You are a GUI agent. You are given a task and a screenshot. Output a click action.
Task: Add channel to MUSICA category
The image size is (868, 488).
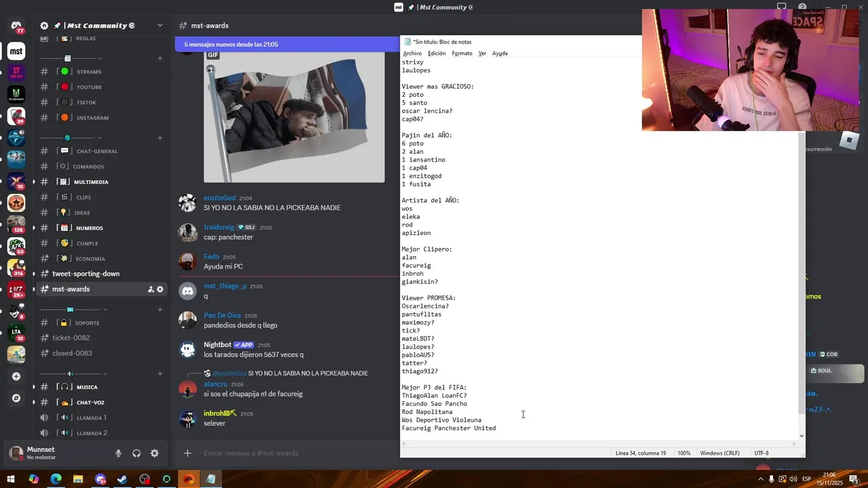click(160, 373)
